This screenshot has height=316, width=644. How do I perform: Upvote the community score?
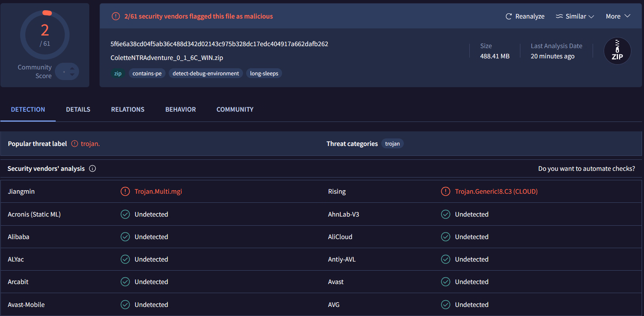(72, 68)
